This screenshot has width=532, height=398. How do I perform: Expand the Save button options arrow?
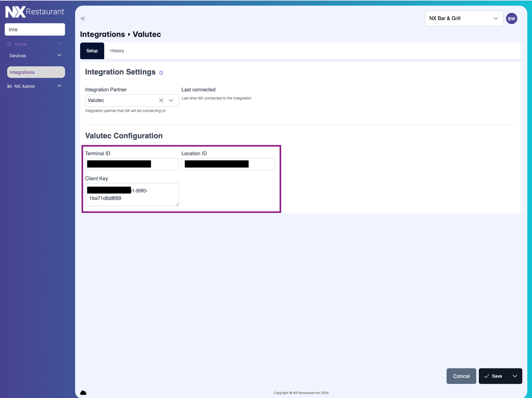(x=515, y=376)
